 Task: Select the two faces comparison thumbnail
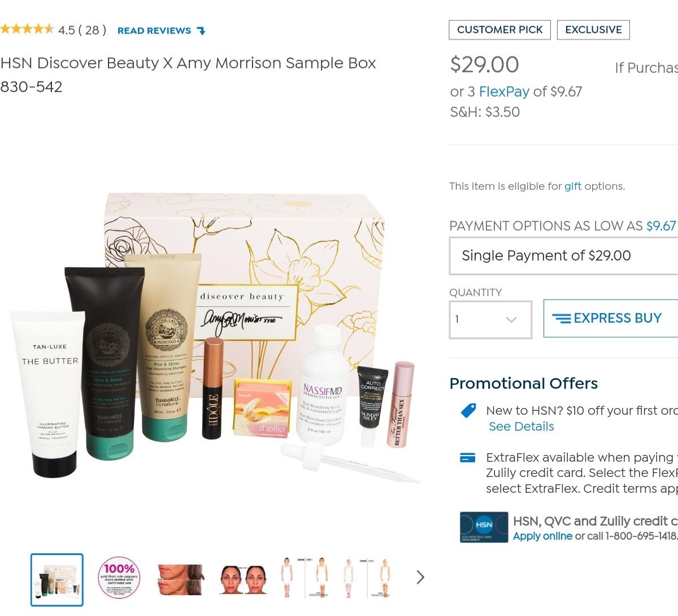point(244,579)
